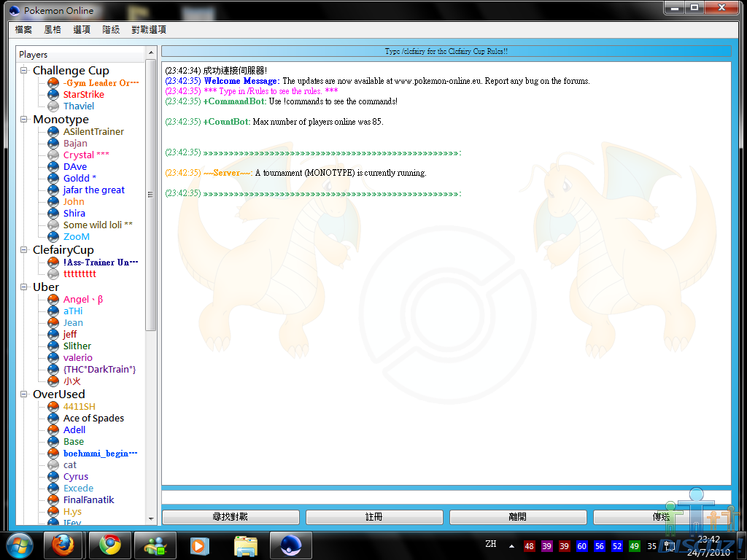Click the grey status icon beside Crystal ***
The image size is (747, 560).
click(53, 155)
